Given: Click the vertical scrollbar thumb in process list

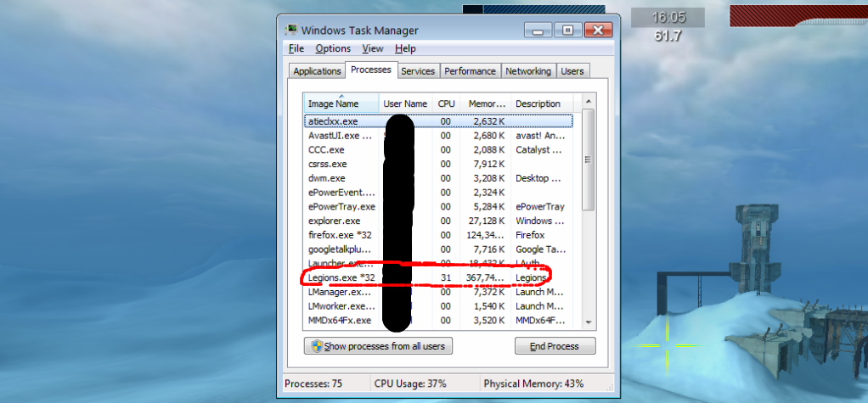Looking at the screenshot, I should click(x=588, y=160).
